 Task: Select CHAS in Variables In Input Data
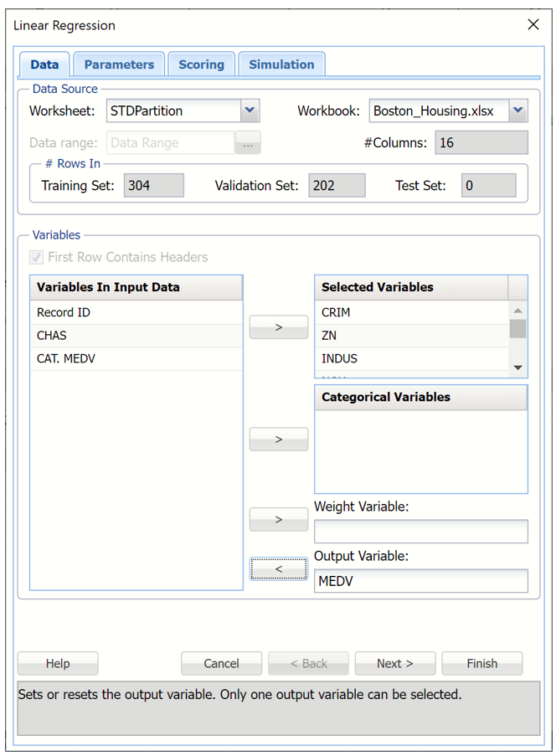[x=52, y=336]
